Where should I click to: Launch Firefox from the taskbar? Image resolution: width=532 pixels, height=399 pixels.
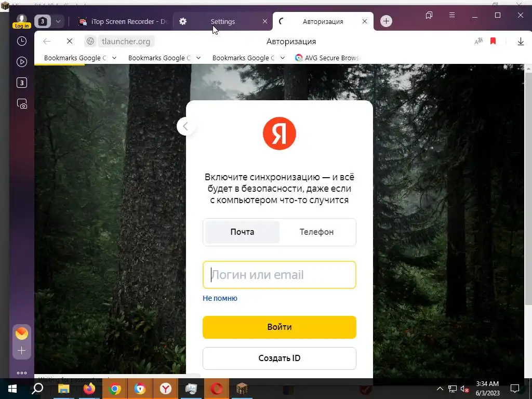tap(89, 389)
